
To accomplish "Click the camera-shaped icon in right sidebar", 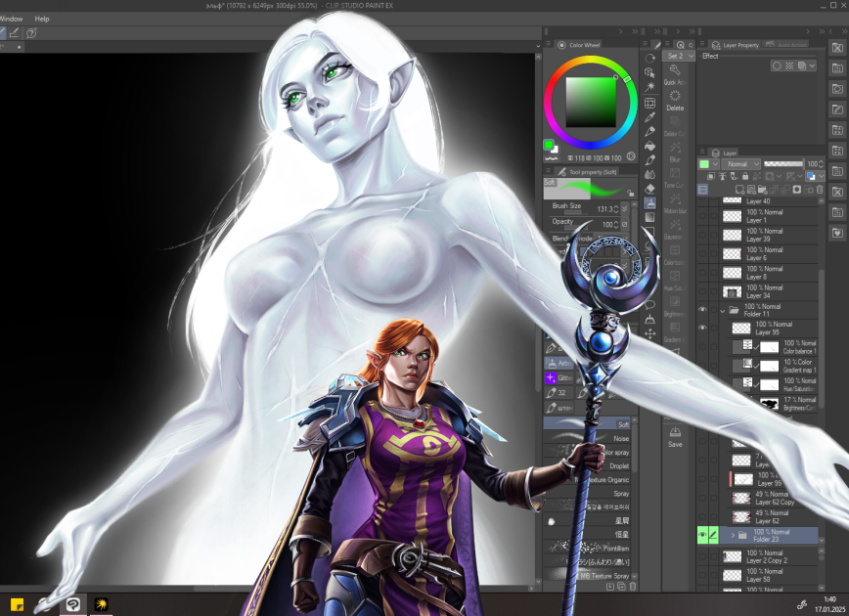I will (x=837, y=89).
